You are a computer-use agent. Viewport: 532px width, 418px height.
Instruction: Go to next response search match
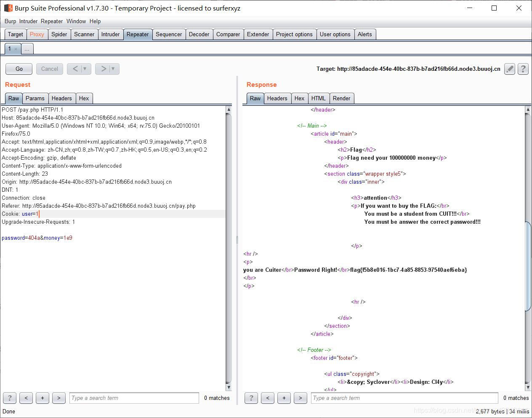pos(301,398)
